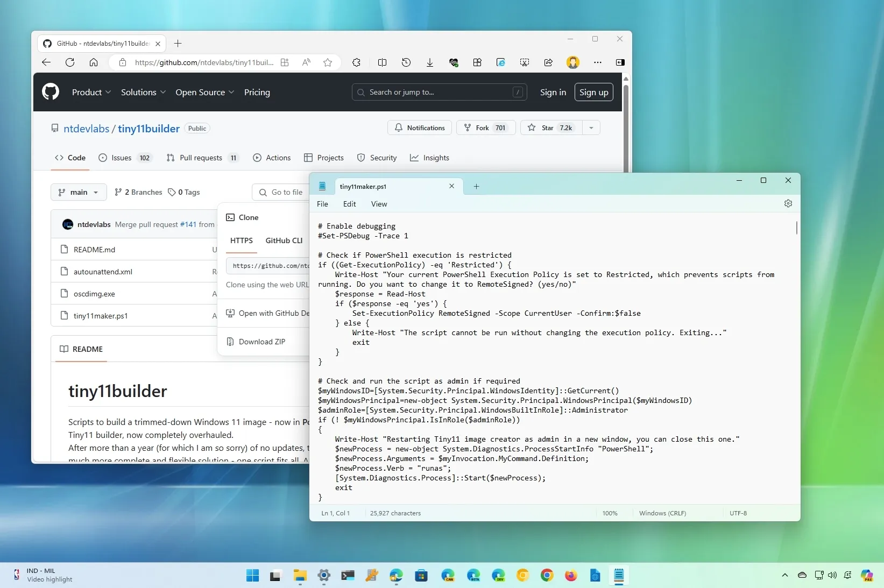The height and width of the screenshot is (588, 884).
Task: Switch to Notepad taskbar icon
Action: [x=619, y=576]
